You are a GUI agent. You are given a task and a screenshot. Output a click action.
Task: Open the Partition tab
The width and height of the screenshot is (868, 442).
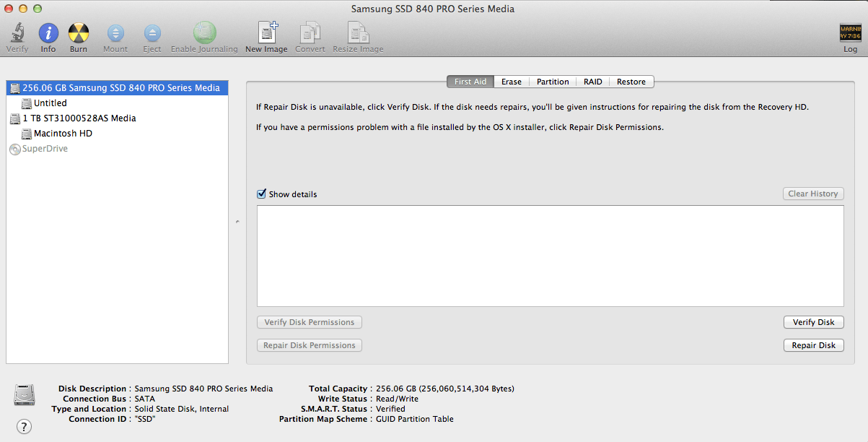pos(553,82)
